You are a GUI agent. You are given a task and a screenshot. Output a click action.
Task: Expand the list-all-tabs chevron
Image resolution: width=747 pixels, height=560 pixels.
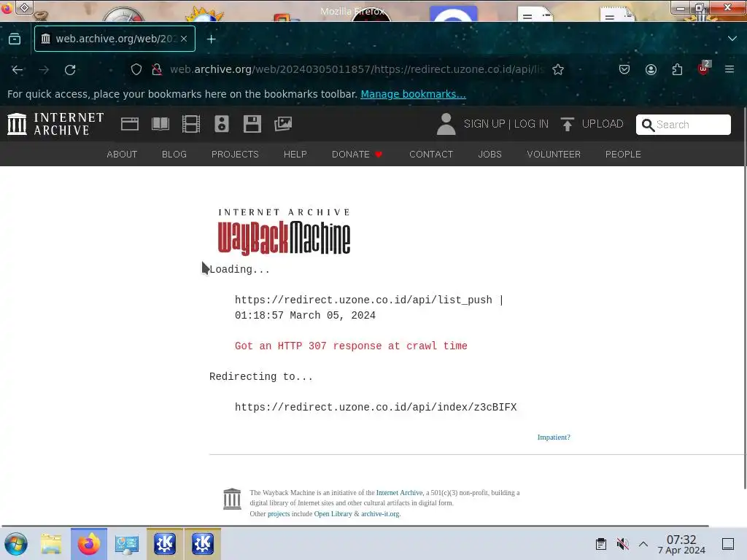point(732,39)
